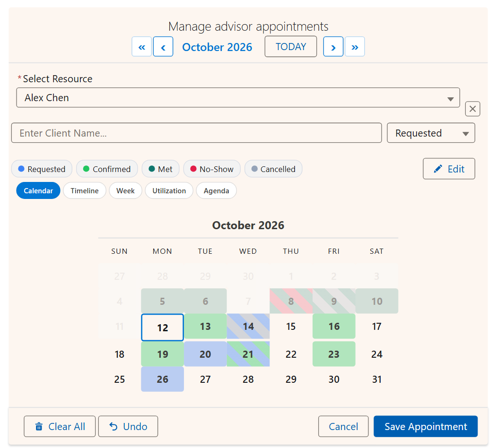
Task: Select October 27 on the calendar
Action: pos(205,379)
